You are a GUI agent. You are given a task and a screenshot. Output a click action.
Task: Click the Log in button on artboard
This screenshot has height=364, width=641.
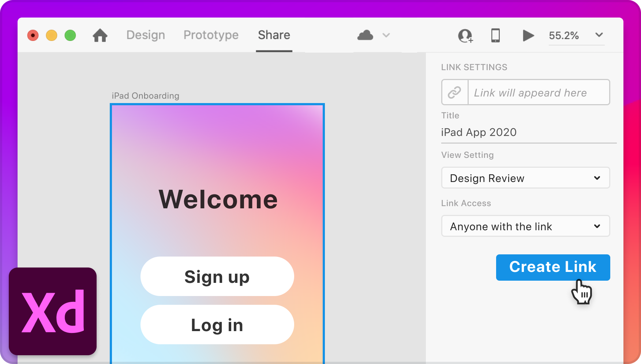pos(217,325)
